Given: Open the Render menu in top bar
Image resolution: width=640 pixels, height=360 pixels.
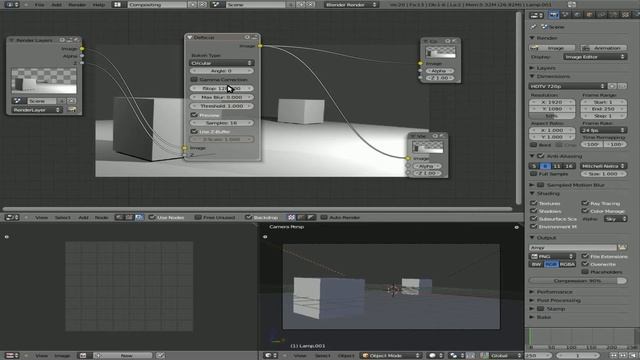Looking at the screenshot, I should pos(77,4).
